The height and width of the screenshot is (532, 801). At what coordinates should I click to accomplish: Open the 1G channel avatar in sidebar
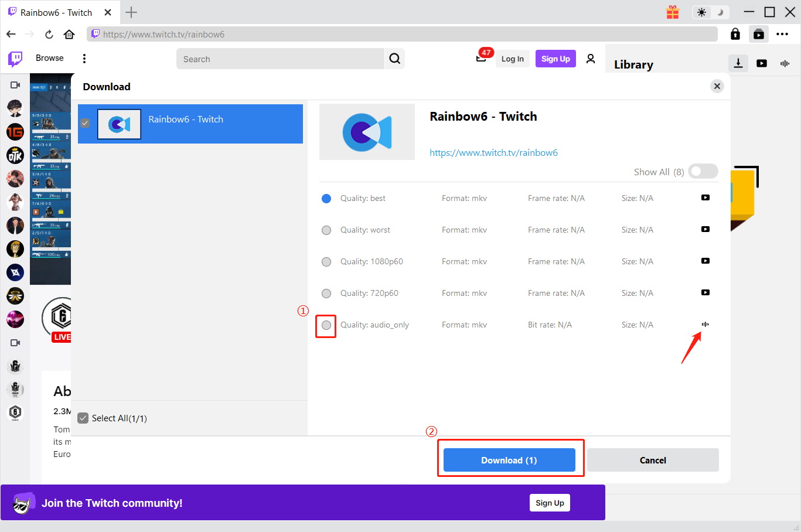pyautogui.click(x=15, y=132)
